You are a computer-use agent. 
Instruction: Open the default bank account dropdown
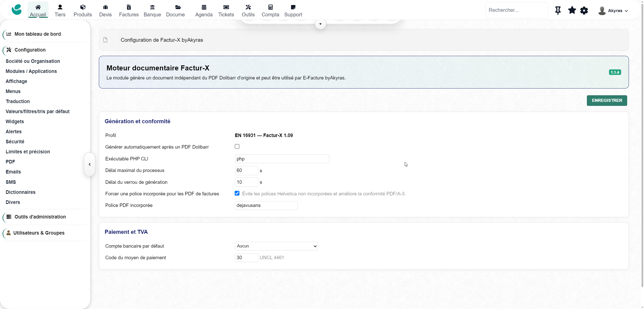[x=276, y=246]
